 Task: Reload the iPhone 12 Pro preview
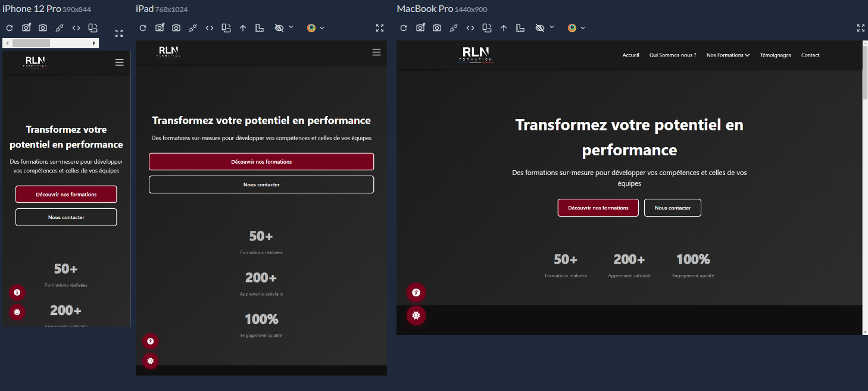[9, 27]
